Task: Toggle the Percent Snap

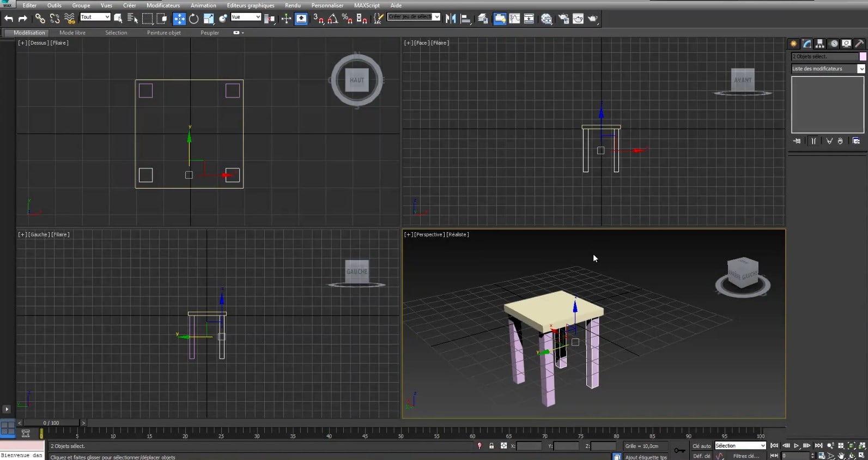Action: [347, 19]
